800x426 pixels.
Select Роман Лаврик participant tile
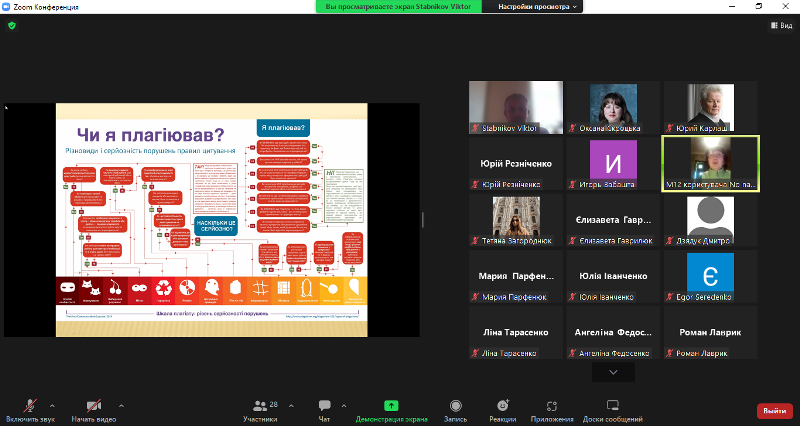pos(710,332)
